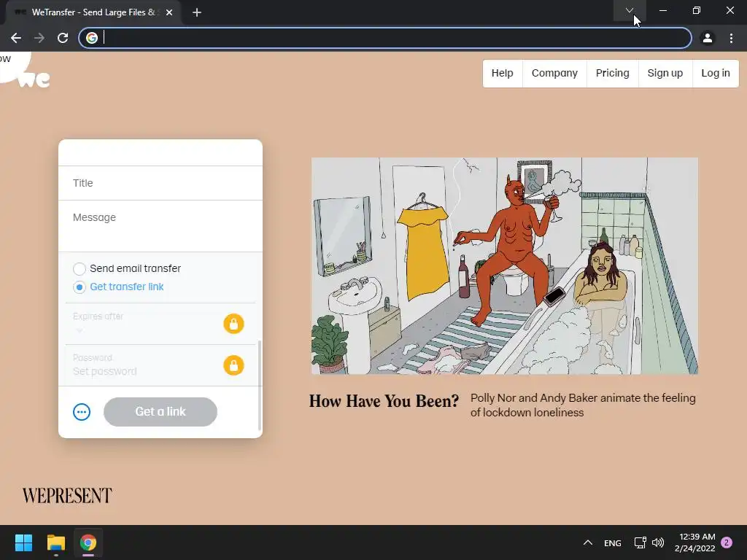Close the WeTransfer tab
This screenshot has width=747, height=560.
pyautogui.click(x=169, y=13)
